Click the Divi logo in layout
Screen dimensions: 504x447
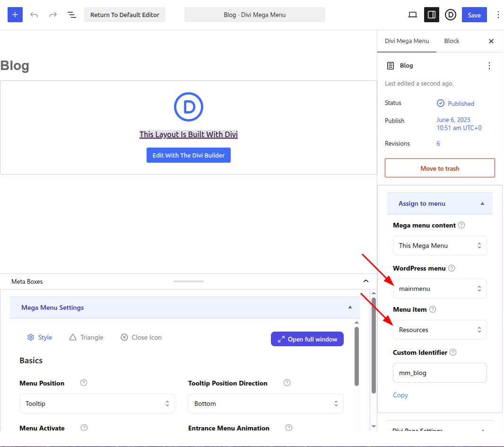point(189,107)
